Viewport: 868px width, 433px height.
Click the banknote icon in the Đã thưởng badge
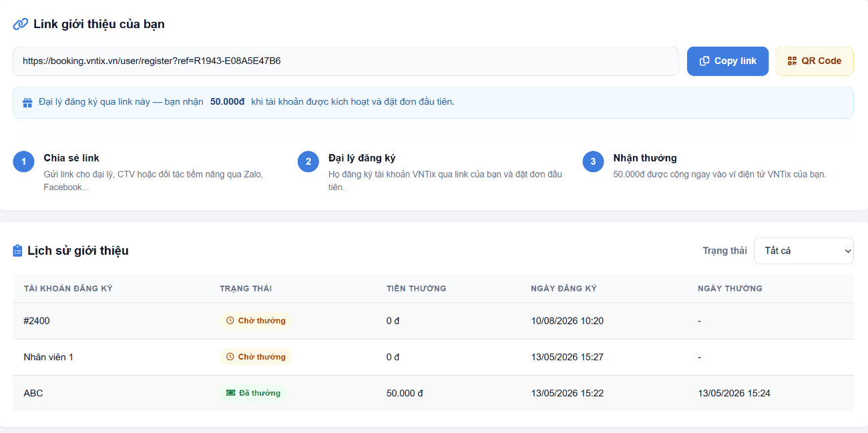(230, 393)
